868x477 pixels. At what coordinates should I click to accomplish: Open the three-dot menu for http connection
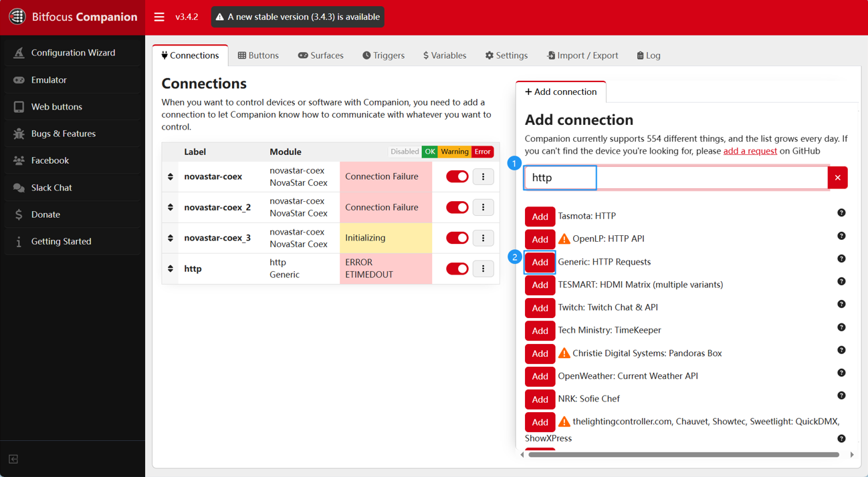[483, 269]
